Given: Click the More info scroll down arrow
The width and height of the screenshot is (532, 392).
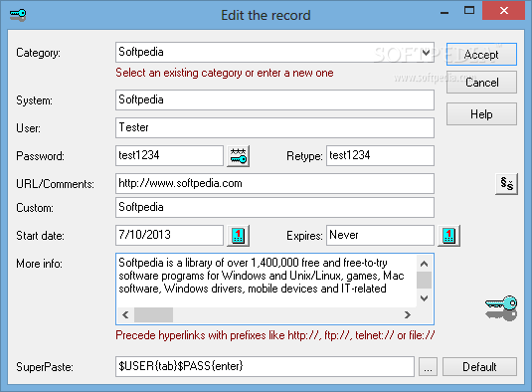Looking at the screenshot, I should [x=424, y=298].
